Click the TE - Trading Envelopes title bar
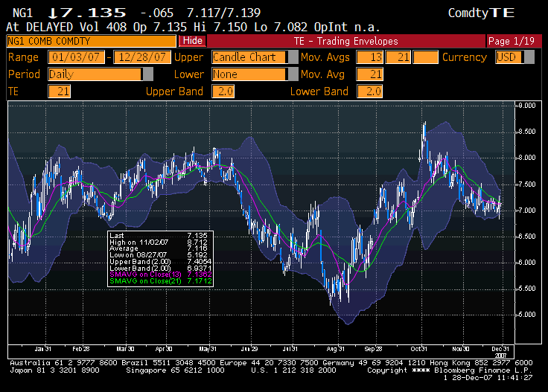The height and width of the screenshot is (392, 548). [345, 41]
